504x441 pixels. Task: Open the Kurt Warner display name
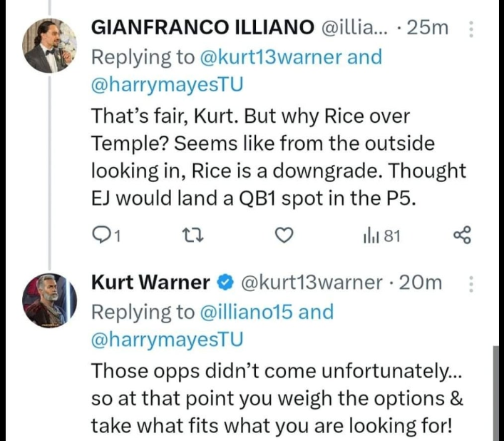[150, 283]
